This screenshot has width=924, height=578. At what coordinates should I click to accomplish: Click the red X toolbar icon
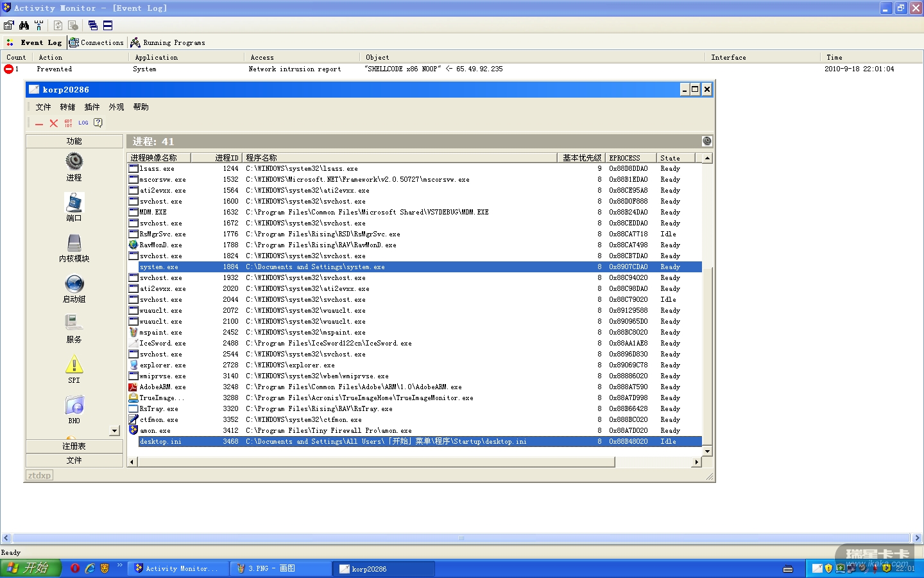pyautogui.click(x=54, y=123)
